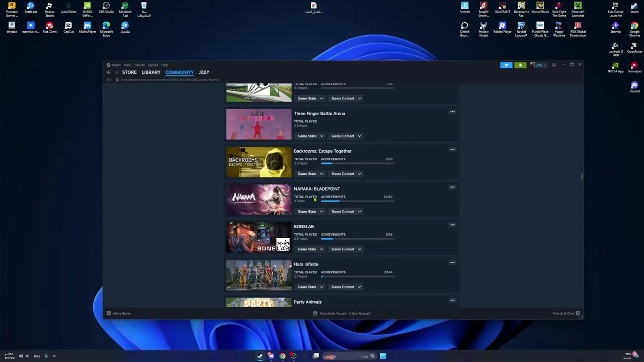Image resolution: width=644 pixels, height=362 pixels.
Task: Open the Steam menu
Action: [x=116, y=65]
